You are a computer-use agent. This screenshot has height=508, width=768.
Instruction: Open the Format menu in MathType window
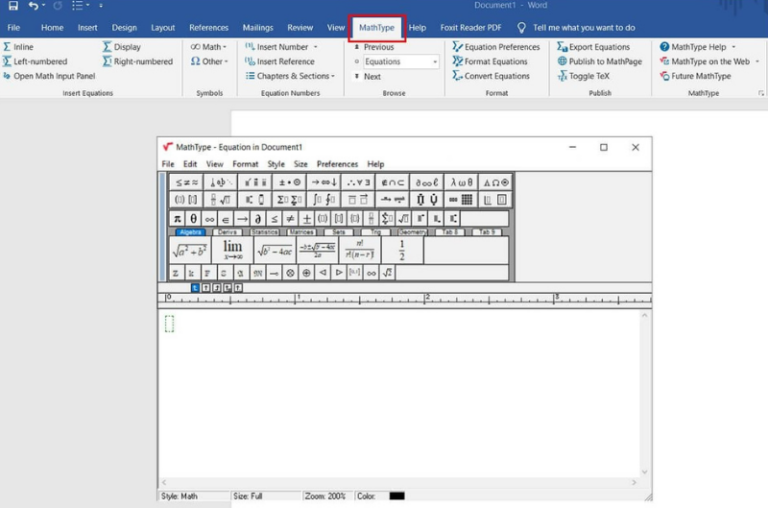(245, 164)
